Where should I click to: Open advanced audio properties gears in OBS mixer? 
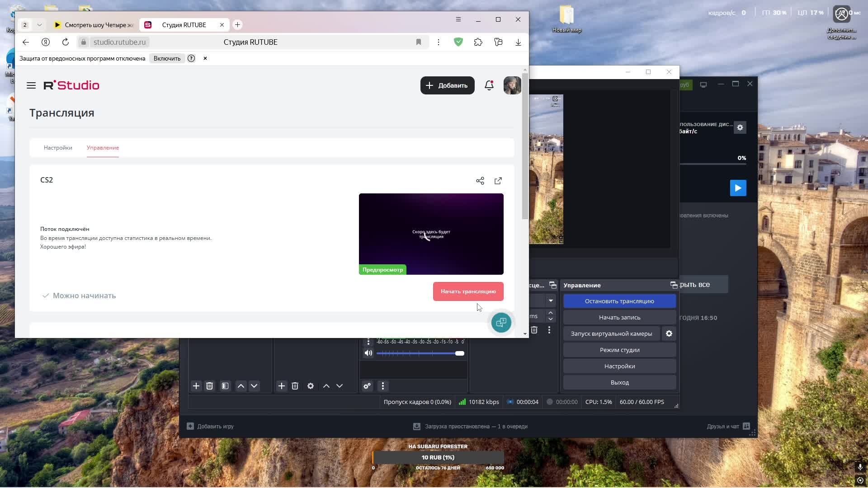(367, 386)
